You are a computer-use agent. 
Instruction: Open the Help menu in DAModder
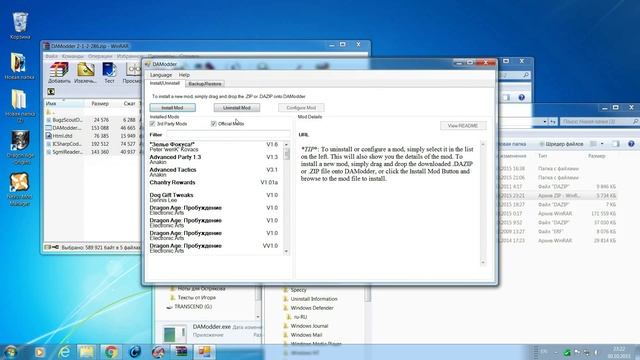tap(184, 75)
